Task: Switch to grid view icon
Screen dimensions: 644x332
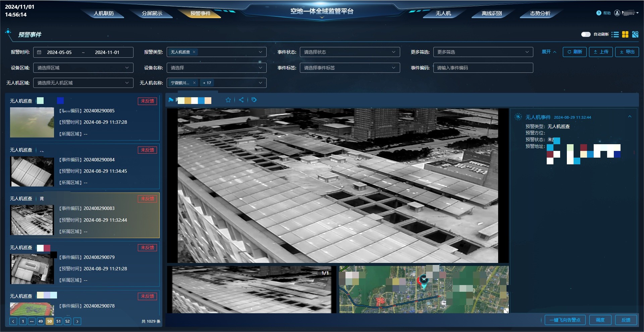Action: click(x=625, y=34)
